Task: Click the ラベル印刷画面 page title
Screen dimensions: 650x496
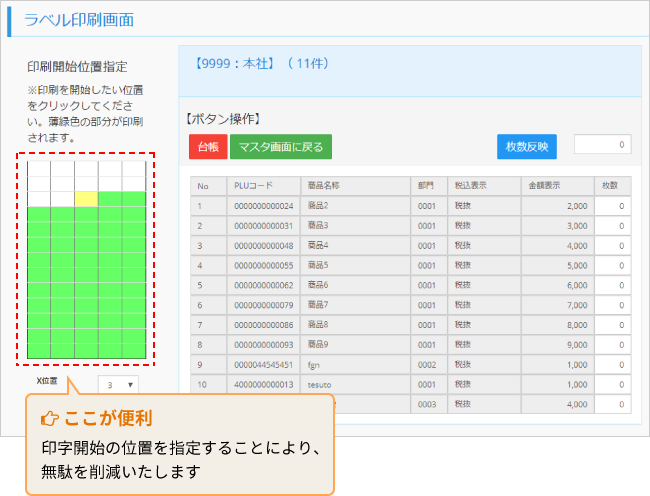Action: coord(79,20)
